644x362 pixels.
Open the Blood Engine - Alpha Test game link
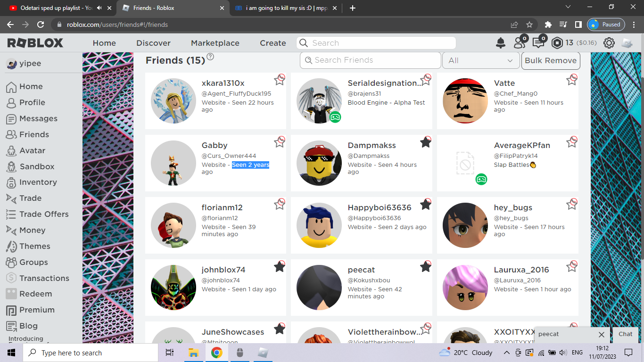[386, 102]
